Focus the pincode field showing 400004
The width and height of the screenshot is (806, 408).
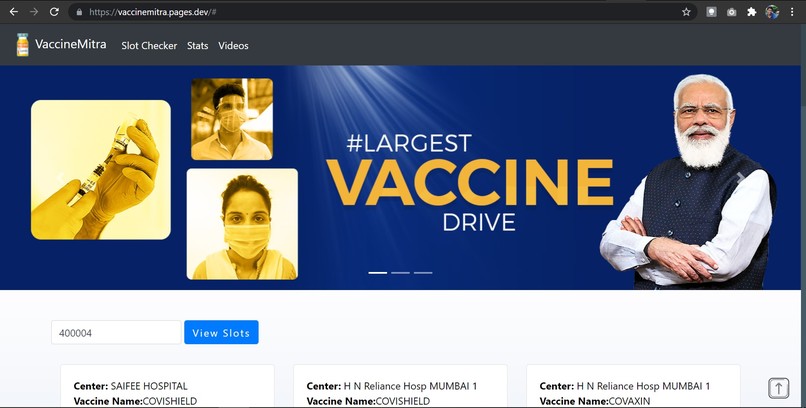pos(116,332)
